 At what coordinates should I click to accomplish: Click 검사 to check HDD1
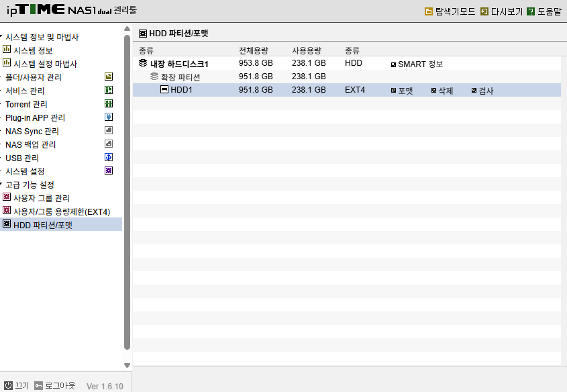(x=482, y=91)
